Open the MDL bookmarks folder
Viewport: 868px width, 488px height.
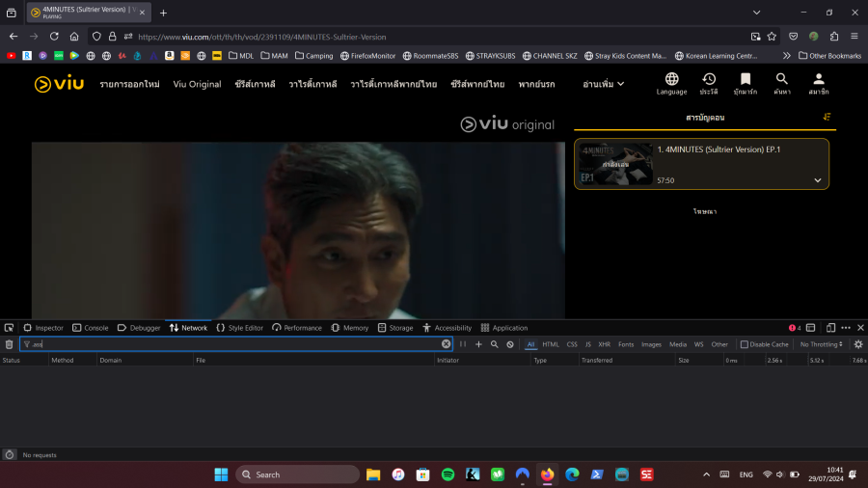(241, 55)
